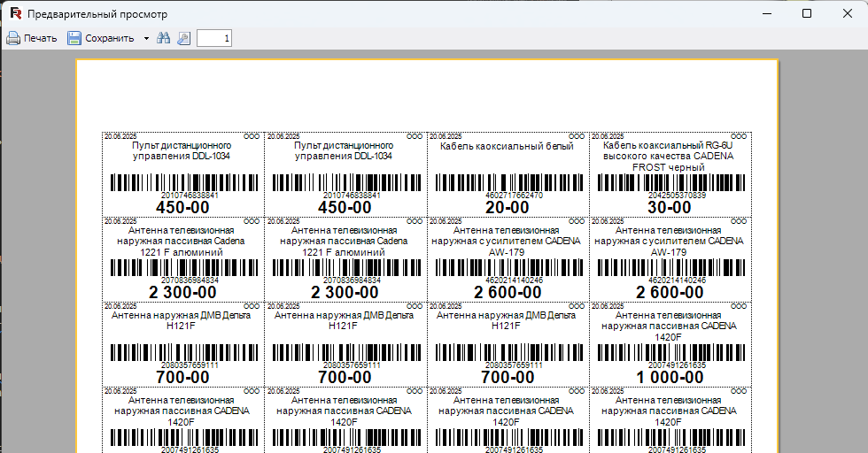
Task: Click the floppy disk save icon
Action: click(x=74, y=38)
